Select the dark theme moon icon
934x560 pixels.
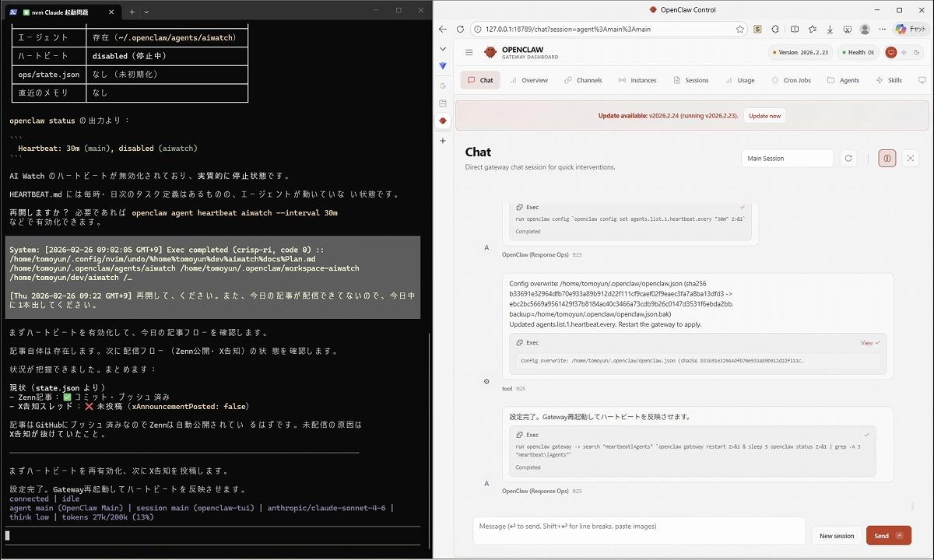[x=915, y=53]
